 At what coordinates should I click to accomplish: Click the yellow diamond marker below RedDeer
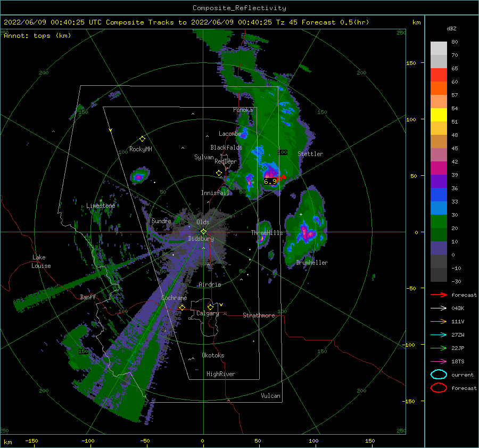[219, 173]
